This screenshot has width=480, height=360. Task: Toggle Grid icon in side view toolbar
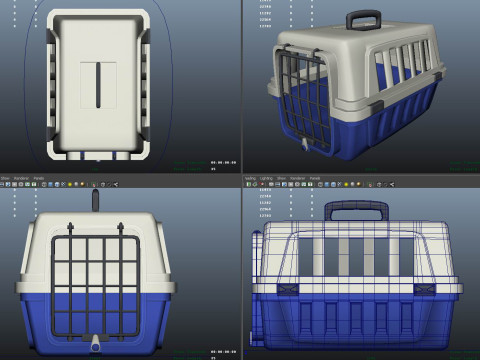pos(271,184)
